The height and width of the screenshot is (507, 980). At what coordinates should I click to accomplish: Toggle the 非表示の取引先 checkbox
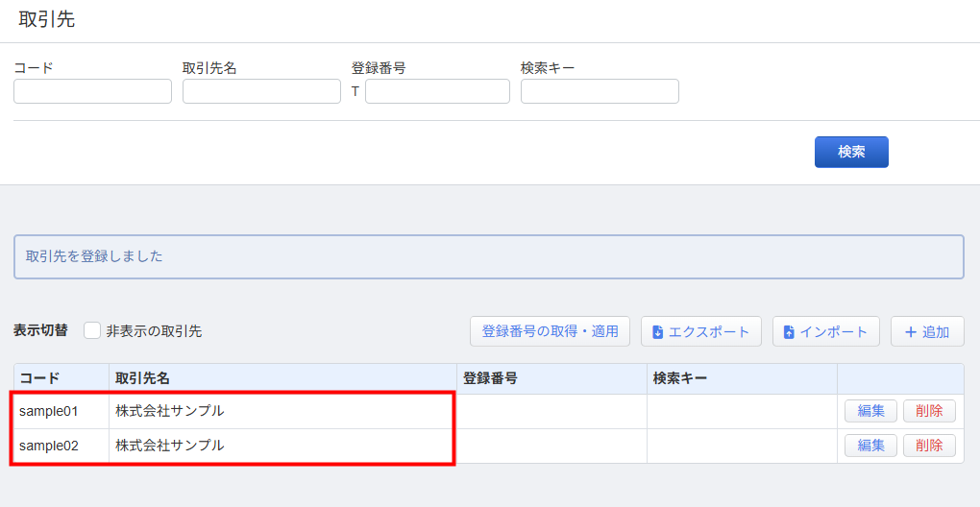[92, 330]
